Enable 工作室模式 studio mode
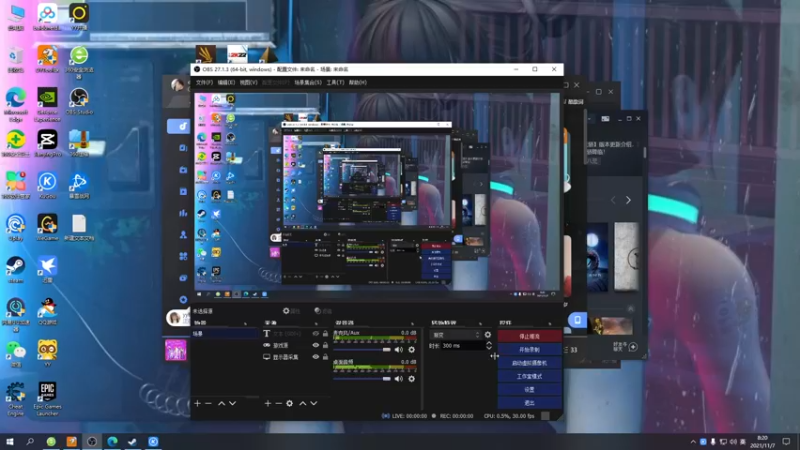This screenshot has width=800, height=450. click(x=529, y=376)
